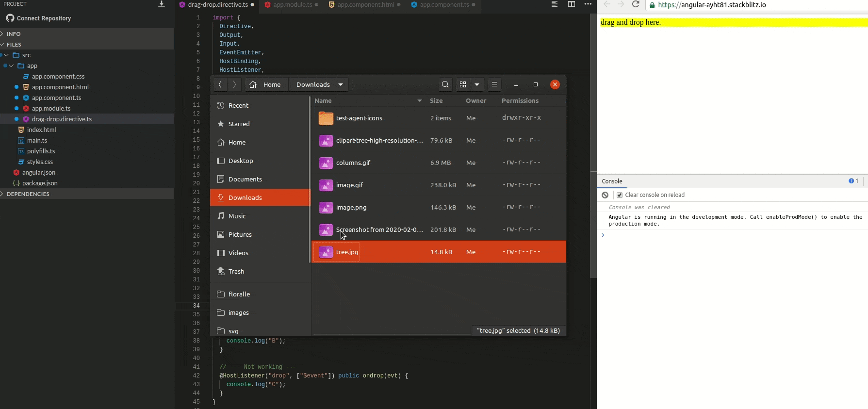This screenshot has height=409, width=868.
Task: Open Trash in sidebar
Action: [x=260, y=272]
